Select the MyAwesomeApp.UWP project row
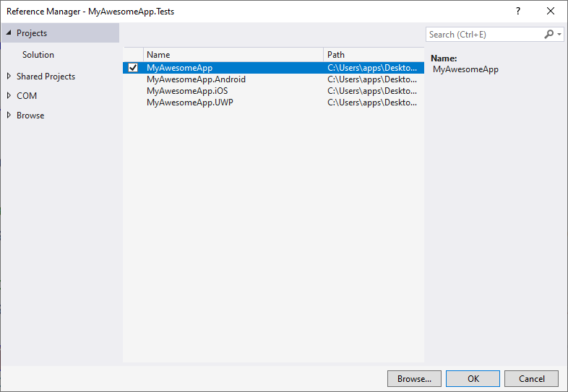Viewport: 568px width, 392px height. (x=189, y=103)
